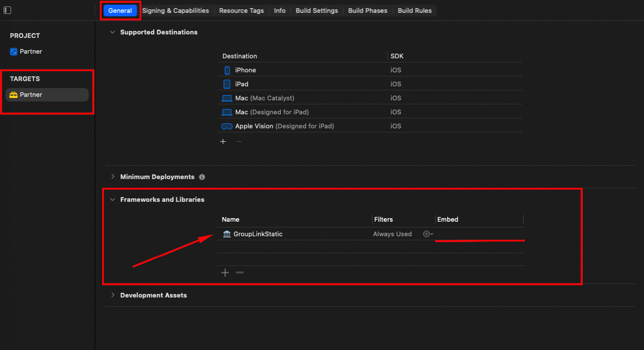This screenshot has height=350, width=644.
Task: Click the Filters column header
Action: [x=383, y=219]
